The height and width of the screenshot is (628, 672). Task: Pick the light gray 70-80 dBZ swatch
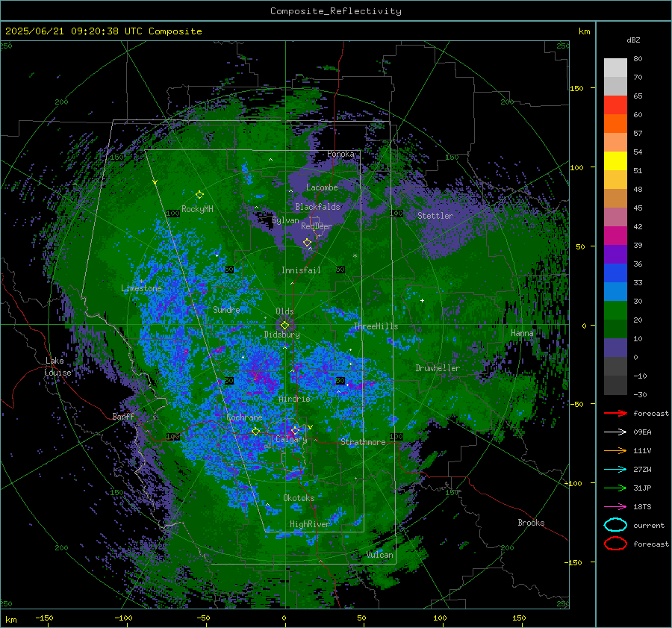coord(615,68)
